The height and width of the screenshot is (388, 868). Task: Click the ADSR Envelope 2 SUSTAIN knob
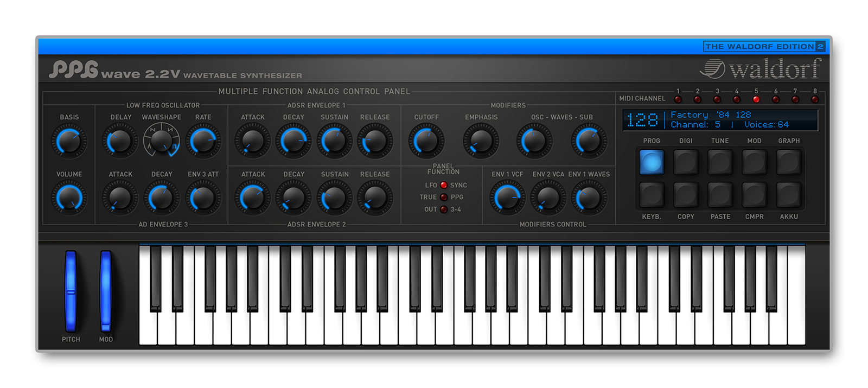tap(335, 198)
